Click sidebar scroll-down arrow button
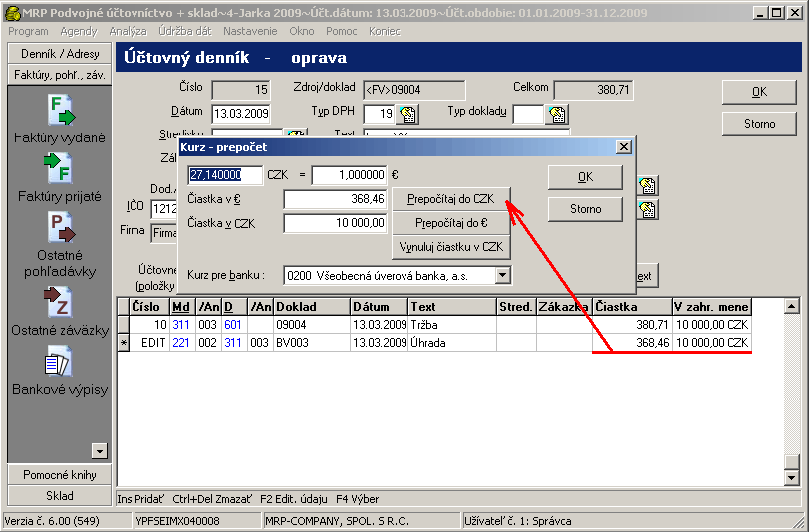 pos(98,450)
